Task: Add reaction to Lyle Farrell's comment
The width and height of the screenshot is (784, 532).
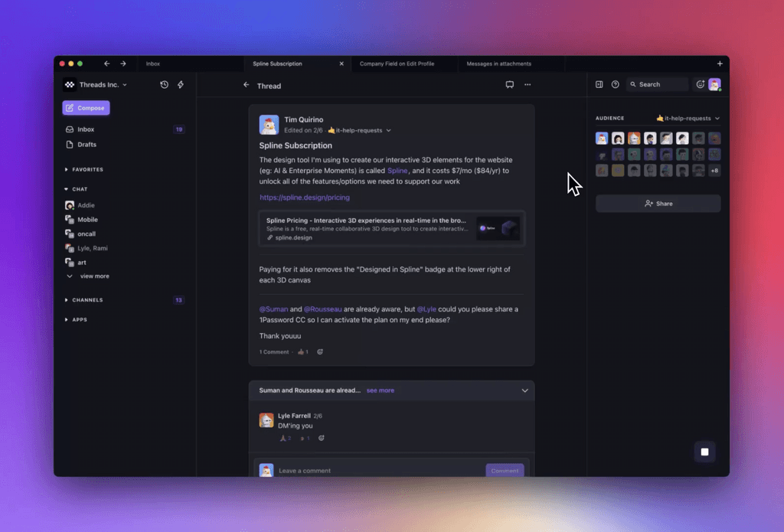Action: coord(322,438)
